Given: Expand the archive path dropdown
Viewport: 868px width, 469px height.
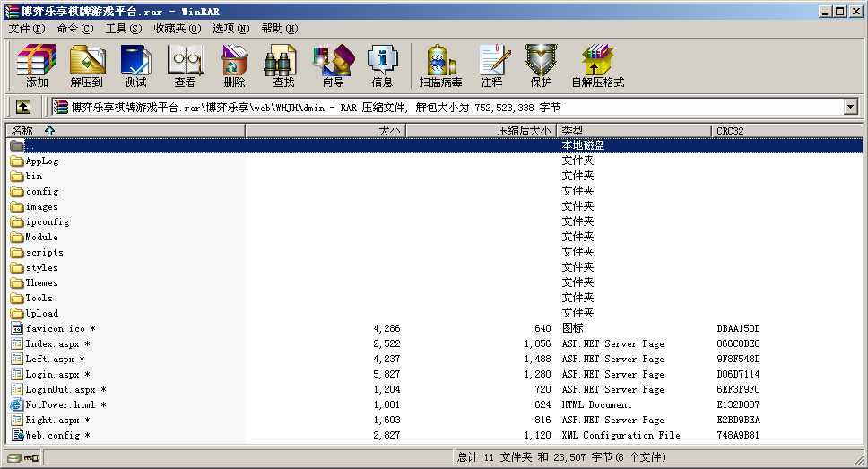Looking at the screenshot, I should point(850,107).
